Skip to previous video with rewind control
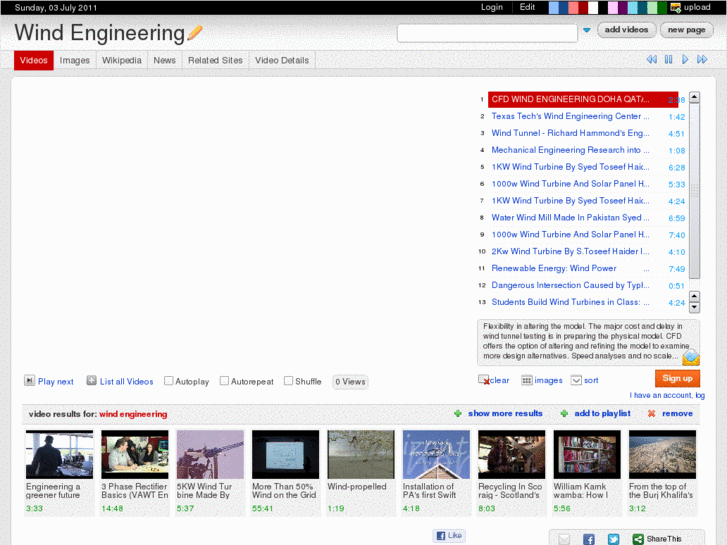This screenshot has height=545, width=727. 651,59
